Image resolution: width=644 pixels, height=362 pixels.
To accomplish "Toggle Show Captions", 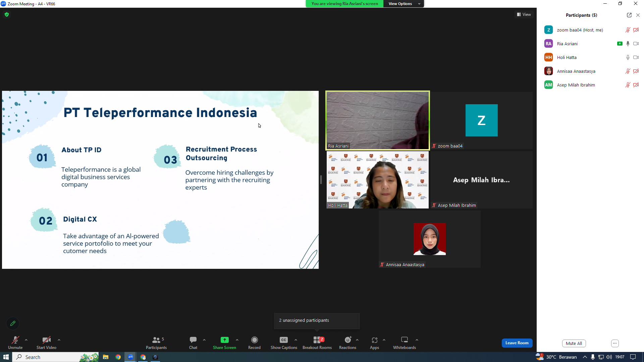I will (284, 343).
